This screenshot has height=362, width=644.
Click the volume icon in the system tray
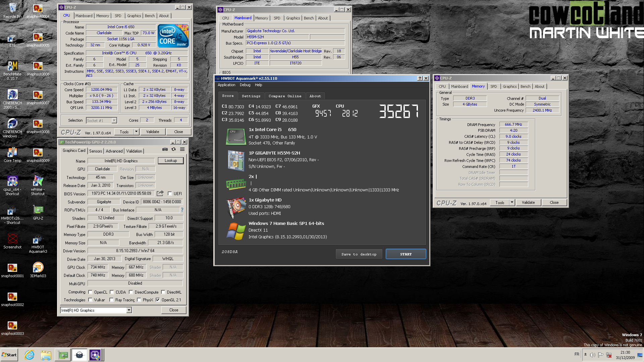click(x=592, y=355)
